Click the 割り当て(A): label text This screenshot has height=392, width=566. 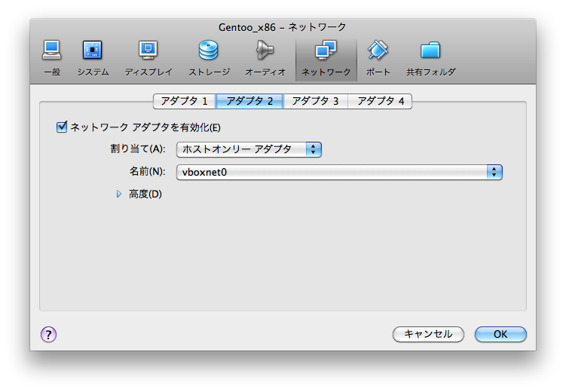tap(138, 149)
